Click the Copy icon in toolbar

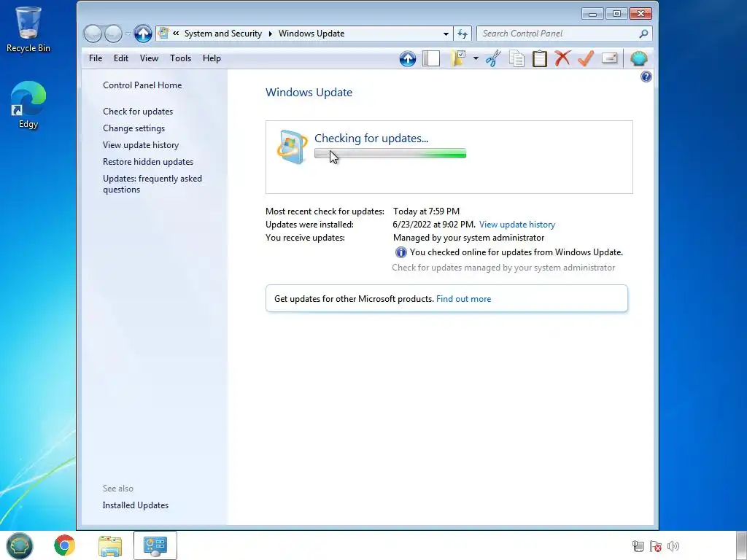pyautogui.click(x=516, y=58)
